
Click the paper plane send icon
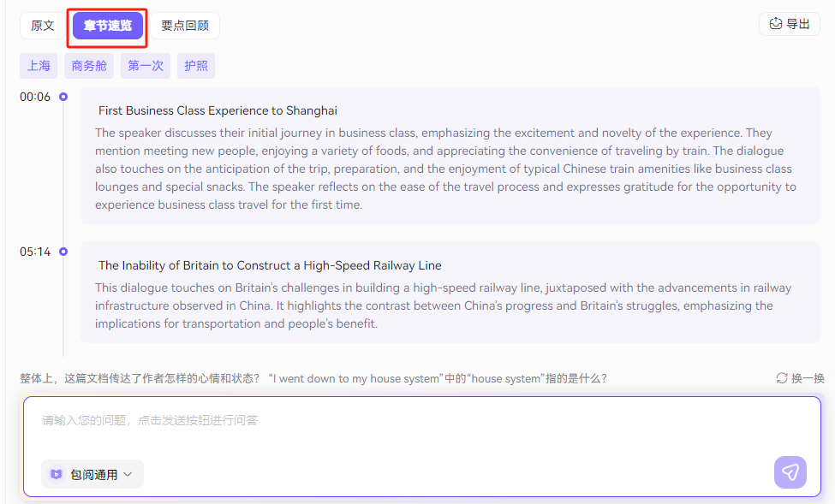[x=790, y=472]
